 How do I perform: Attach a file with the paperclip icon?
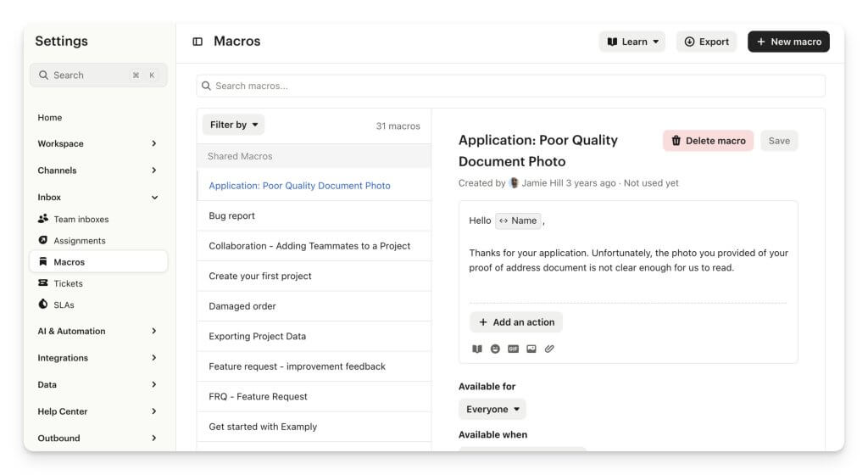pos(549,349)
